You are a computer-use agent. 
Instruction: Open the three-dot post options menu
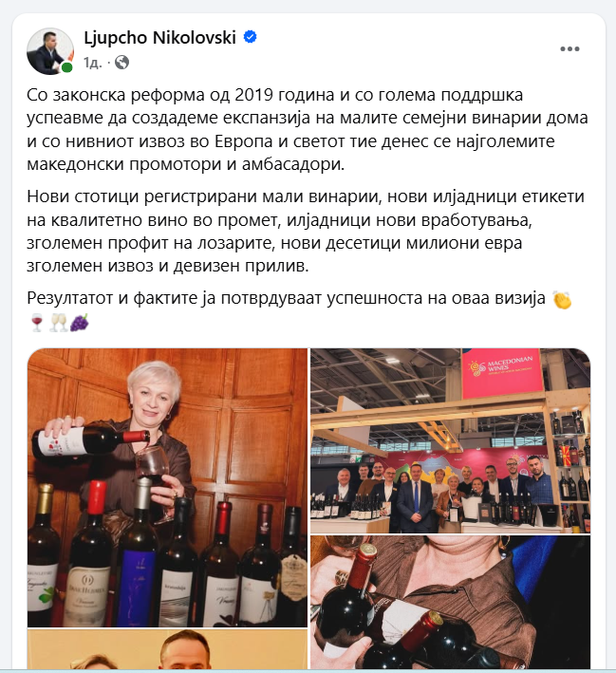click(569, 49)
